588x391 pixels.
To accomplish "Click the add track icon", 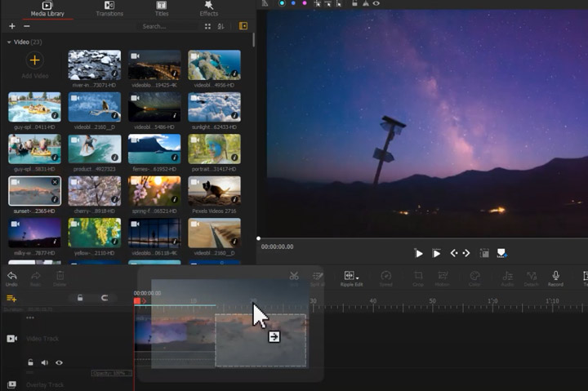I will click(11, 299).
